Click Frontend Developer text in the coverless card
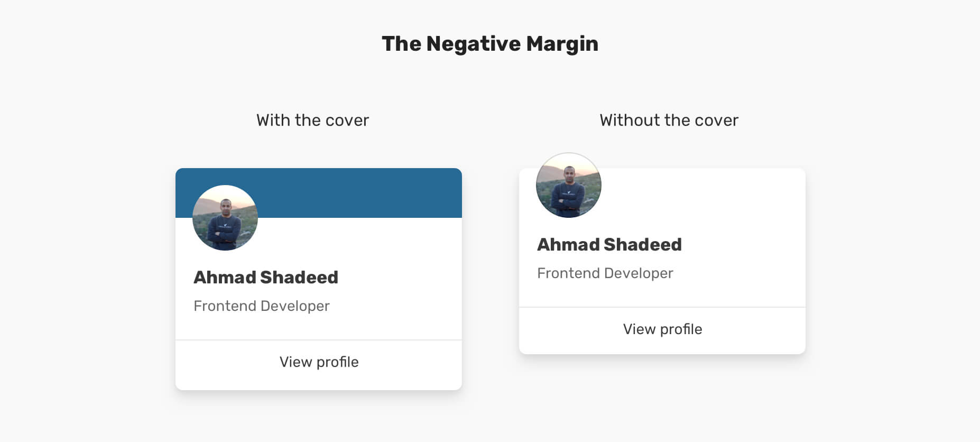980x442 pixels. (605, 273)
